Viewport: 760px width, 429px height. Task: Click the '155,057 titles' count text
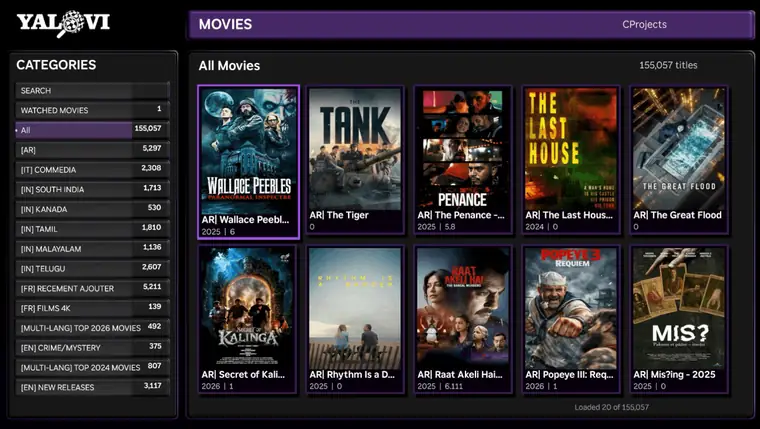point(668,65)
